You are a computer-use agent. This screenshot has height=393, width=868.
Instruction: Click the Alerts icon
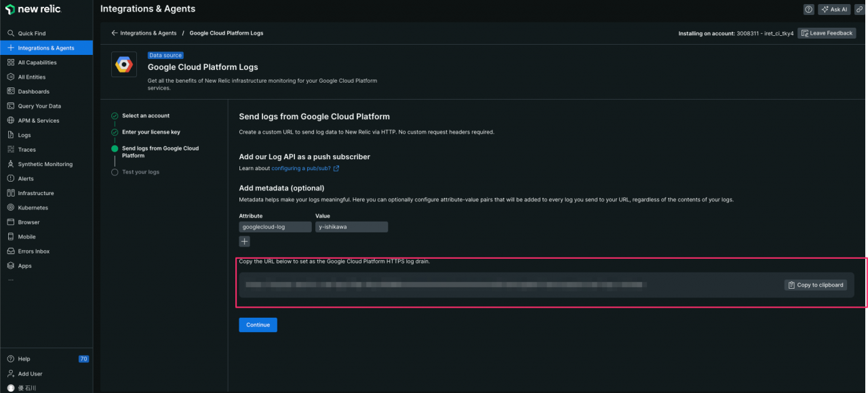11,179
